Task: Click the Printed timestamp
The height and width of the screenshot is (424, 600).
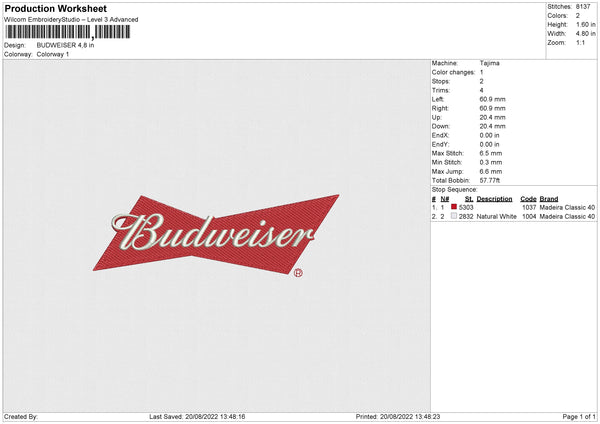Action: tap(398, 417)
